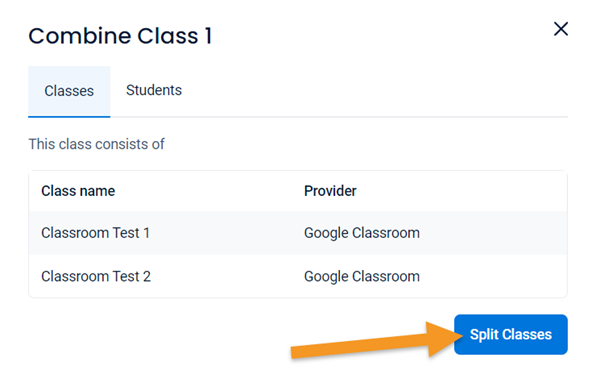This screenshot has width=600, height=391.
Task: Click the word 'Split' on the blue button
Action: pyautogui.click(x=484, y=335)
